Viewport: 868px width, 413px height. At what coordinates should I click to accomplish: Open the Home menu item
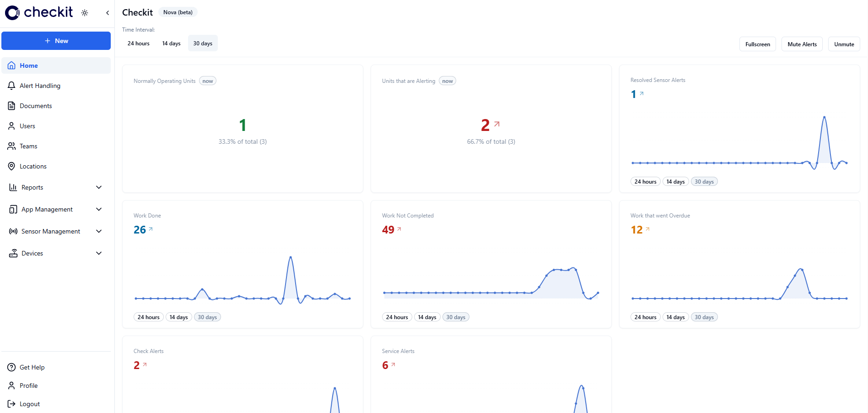tap(56, 65)
